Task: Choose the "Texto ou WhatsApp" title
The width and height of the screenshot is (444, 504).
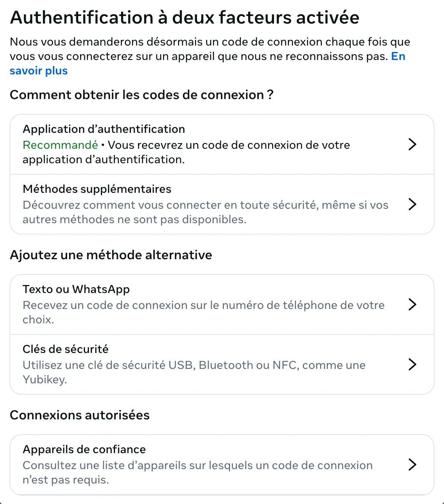Action: click(76, 289)
